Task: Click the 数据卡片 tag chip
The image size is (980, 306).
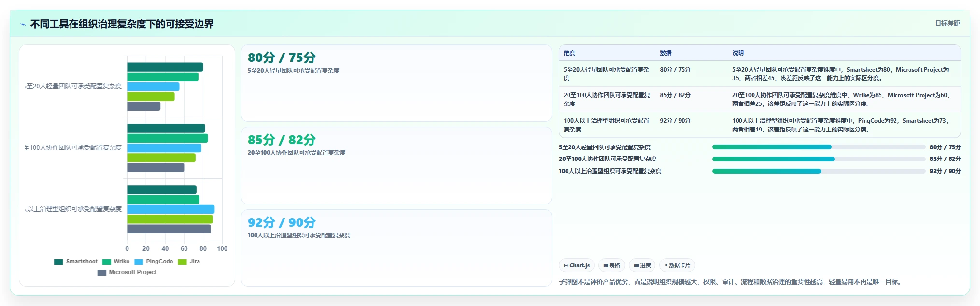Action: (677, 265)
